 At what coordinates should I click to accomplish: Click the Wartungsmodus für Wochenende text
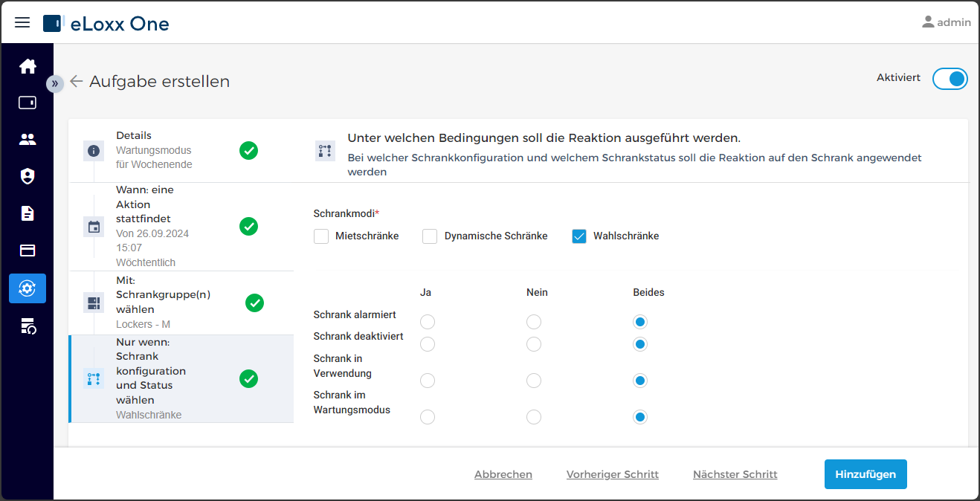tap(154, 157)
